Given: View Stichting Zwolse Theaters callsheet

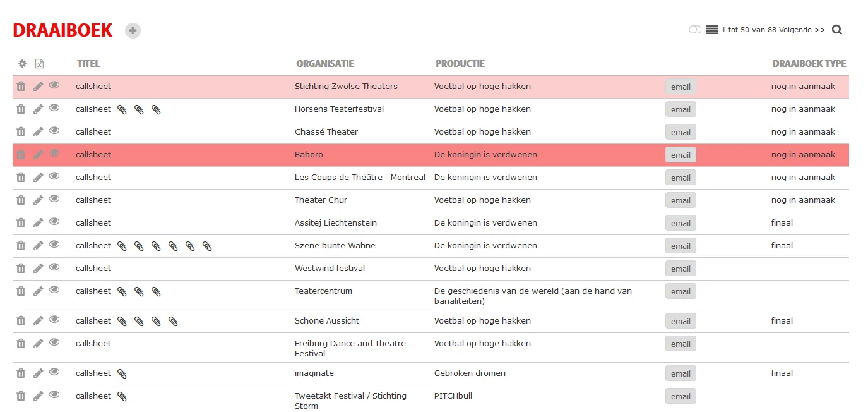Looking at the screenshot, I should 54,85.
